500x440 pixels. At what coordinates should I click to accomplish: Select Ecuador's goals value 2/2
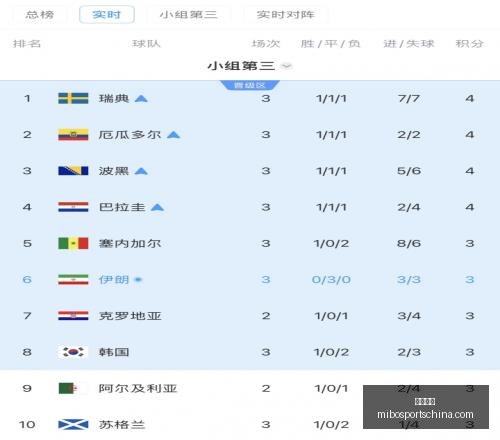pos(409,135)
